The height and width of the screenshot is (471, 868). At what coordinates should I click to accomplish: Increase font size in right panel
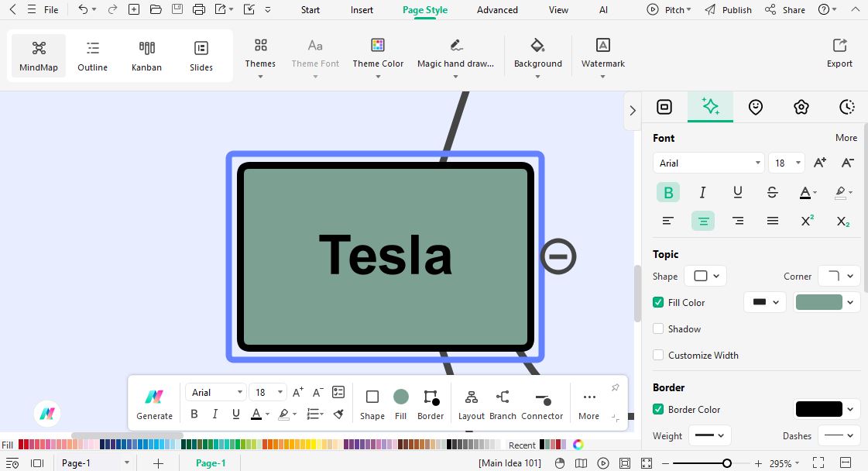point(820,163)
